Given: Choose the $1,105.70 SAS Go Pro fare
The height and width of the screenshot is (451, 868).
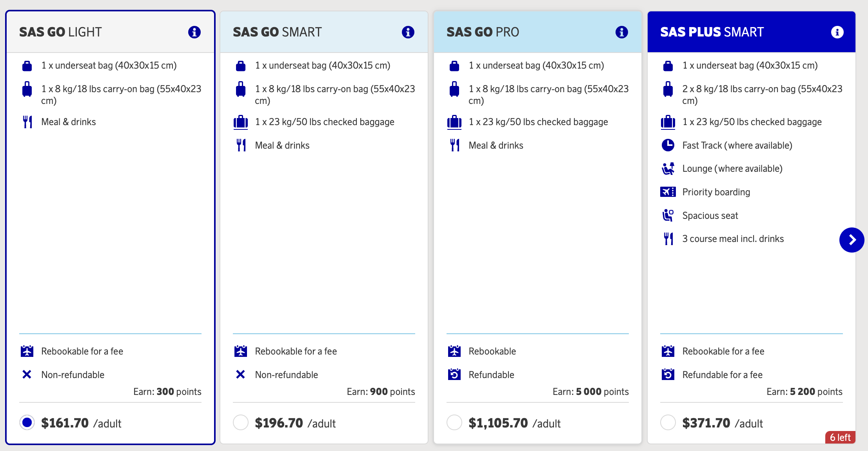Looking at the screenshot, I should (x=454, y=422).
